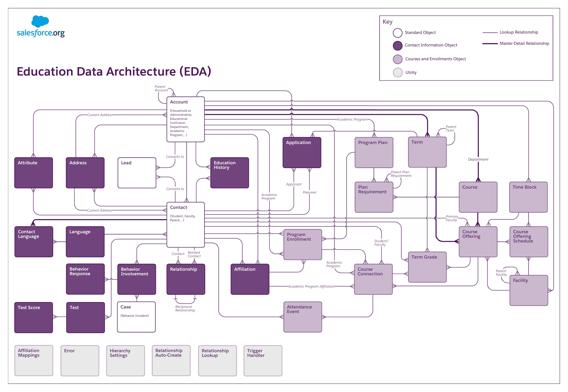Toggle the Affiliation object visibility
The width and height of the screenshot is (568, 392).
click(x=250, y=278)
